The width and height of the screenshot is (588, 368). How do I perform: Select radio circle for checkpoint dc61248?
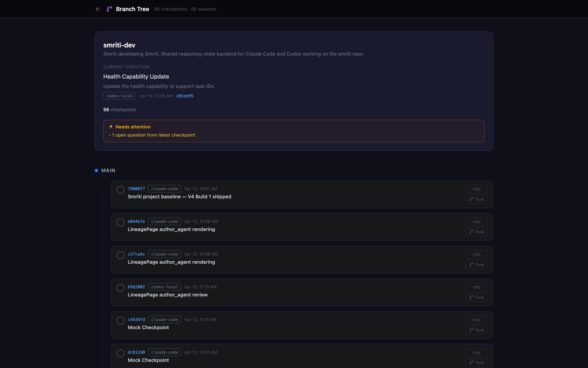(120, 353)
